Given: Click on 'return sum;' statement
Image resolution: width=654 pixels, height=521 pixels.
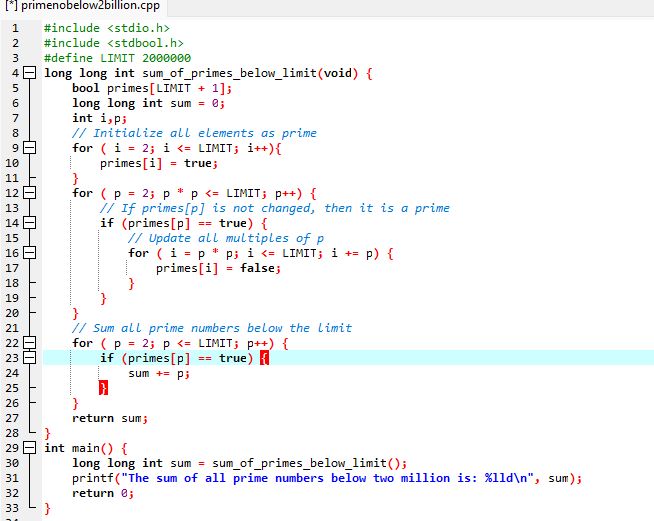Looking at the screenshot, I should (110, 418).
